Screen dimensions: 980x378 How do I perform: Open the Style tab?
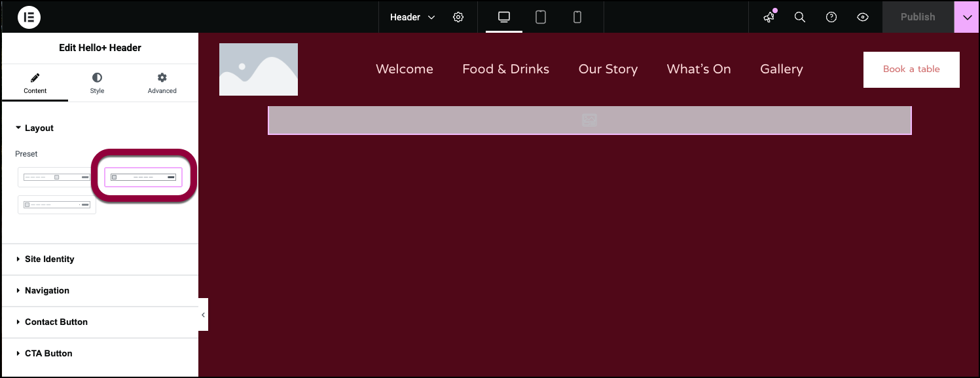97,83
